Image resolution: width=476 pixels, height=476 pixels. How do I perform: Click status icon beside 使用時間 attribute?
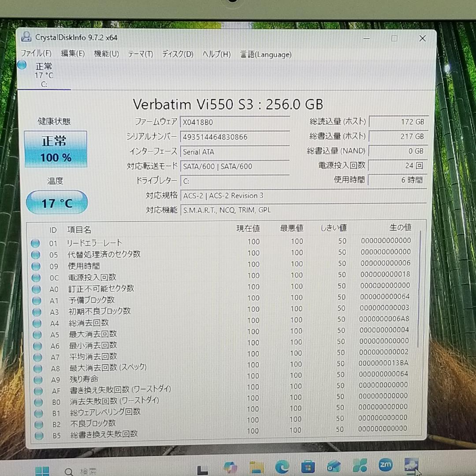(x=36, y=266)
